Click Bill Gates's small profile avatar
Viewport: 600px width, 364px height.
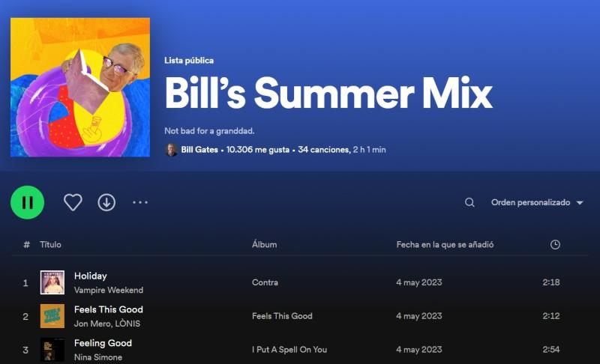pyautogui.click(x=172, y=150)
